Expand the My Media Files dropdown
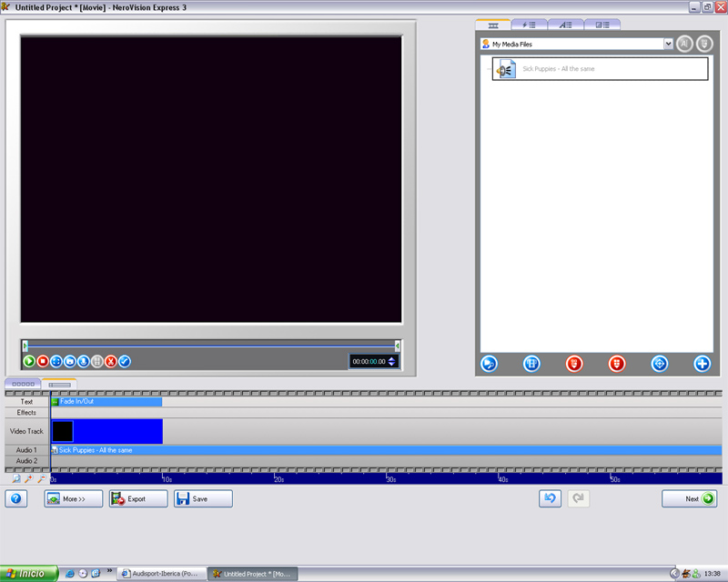728x582 pixels. click(668, 44)
